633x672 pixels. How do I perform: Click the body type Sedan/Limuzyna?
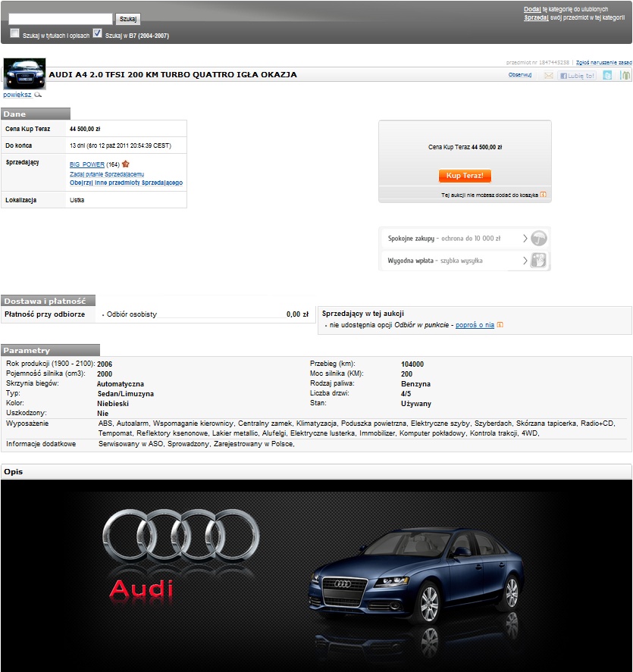pos(125,393)
